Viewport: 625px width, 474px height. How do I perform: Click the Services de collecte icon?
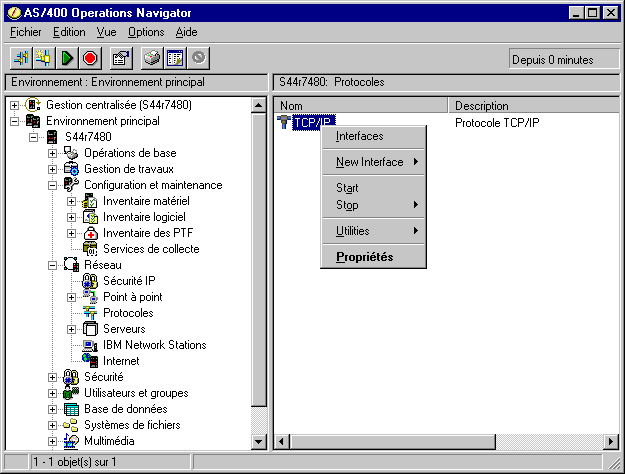90,249
